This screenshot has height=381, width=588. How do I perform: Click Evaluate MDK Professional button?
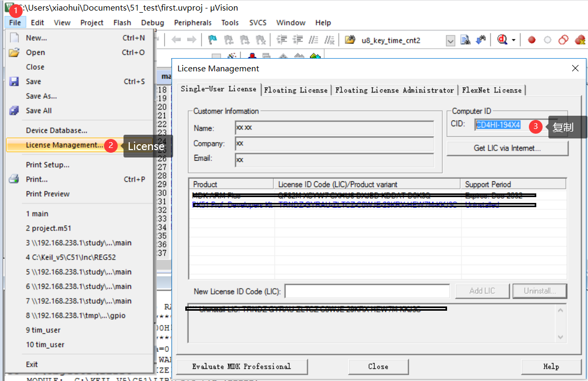tap(242, 367)
